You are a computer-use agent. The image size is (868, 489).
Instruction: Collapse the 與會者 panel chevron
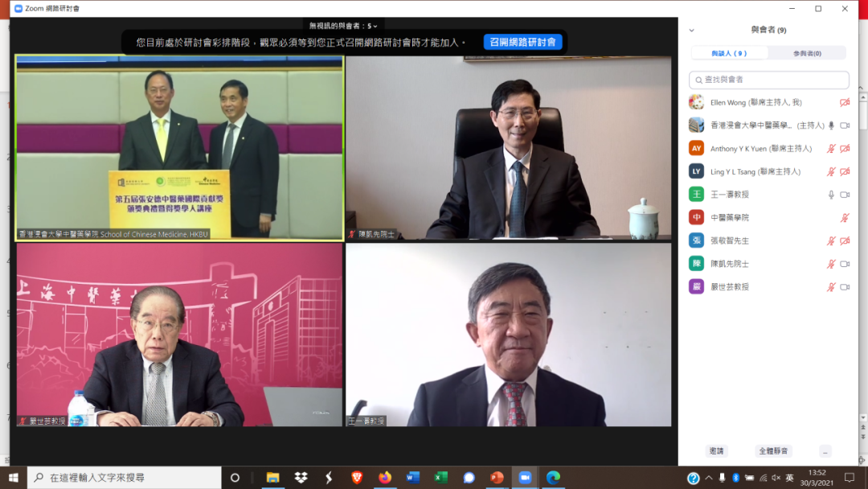pyautogui.click(x=691, y=31)
